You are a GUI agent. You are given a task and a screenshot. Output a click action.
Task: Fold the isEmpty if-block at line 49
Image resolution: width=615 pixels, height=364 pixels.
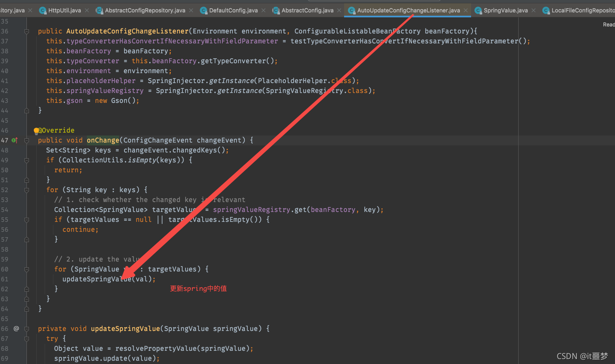tap(26, 160)
